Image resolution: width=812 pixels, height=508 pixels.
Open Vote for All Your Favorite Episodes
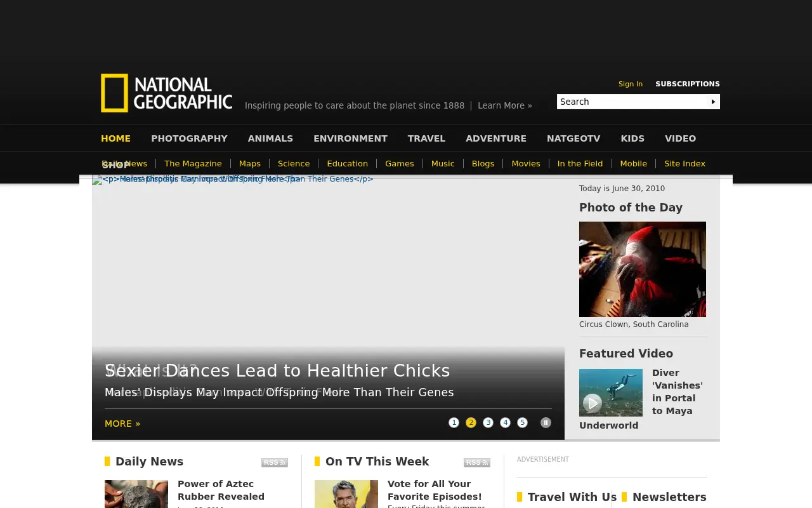tap(435, 490)
